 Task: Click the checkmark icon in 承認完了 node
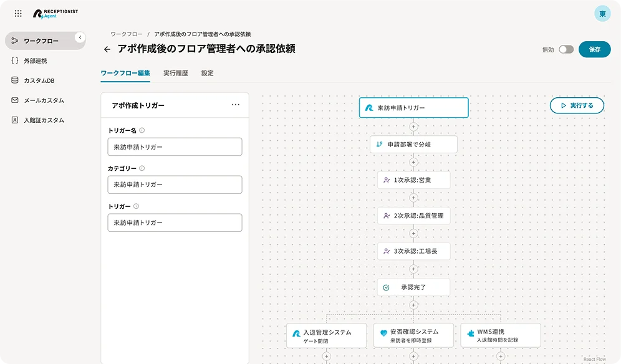coord(386,287)
